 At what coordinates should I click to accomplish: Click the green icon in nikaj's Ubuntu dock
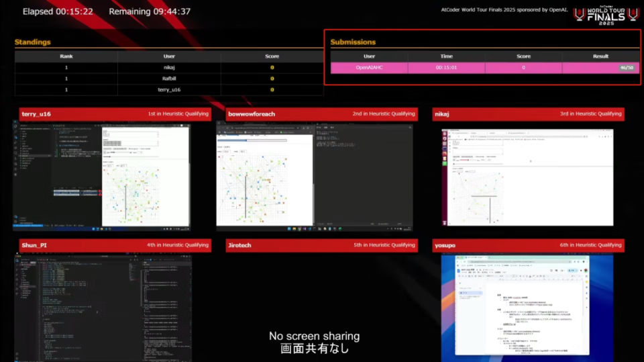click(444, 164)
